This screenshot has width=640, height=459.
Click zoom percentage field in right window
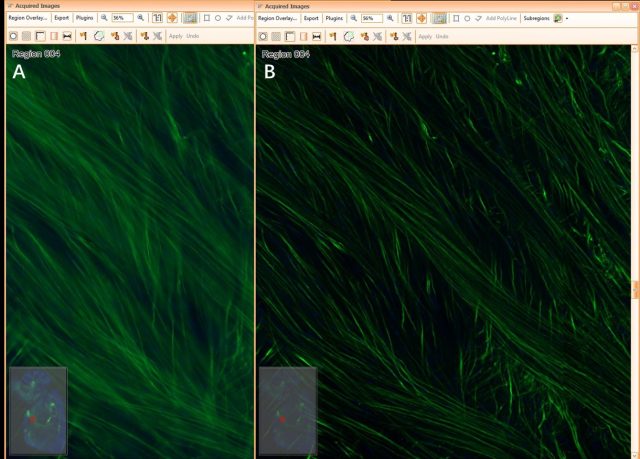click(x=372, y=18)
